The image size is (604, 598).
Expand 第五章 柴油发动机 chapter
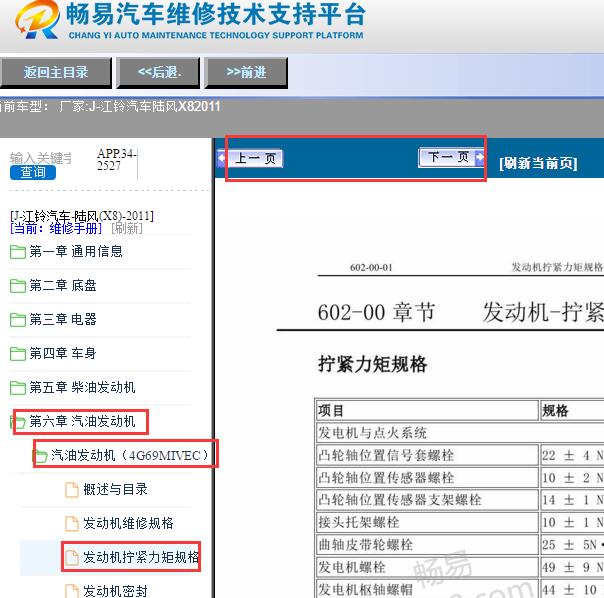(82, 387)
